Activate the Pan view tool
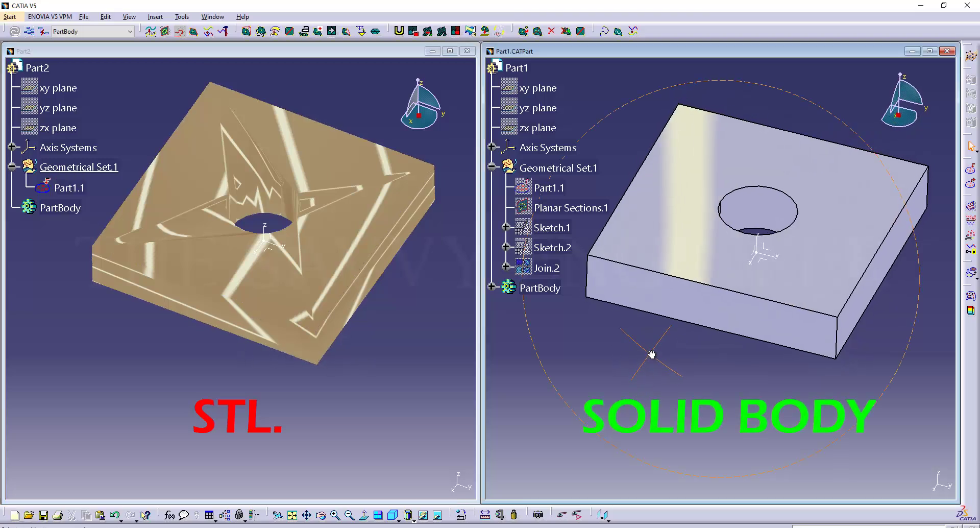The width and height of the screenshot is (980, 528). (x=306, y=515)
